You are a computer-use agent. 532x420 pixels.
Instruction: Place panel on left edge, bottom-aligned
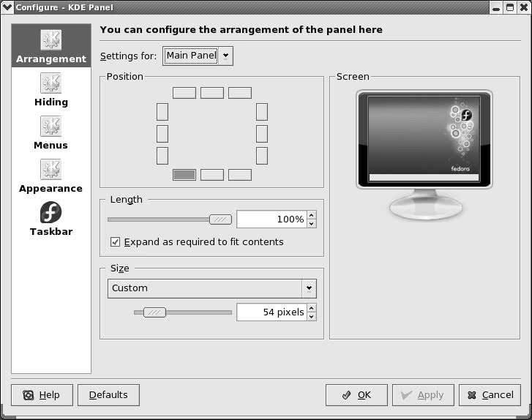(x=162, y=156)
